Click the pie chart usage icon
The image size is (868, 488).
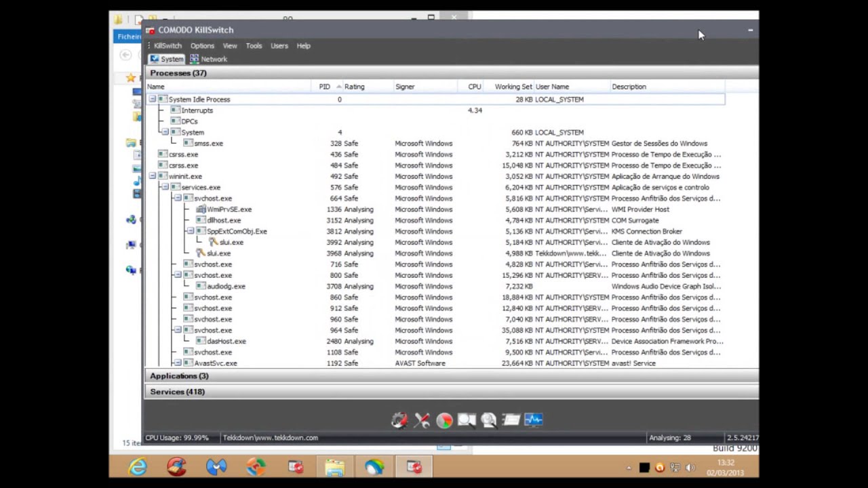coord(444,420)
